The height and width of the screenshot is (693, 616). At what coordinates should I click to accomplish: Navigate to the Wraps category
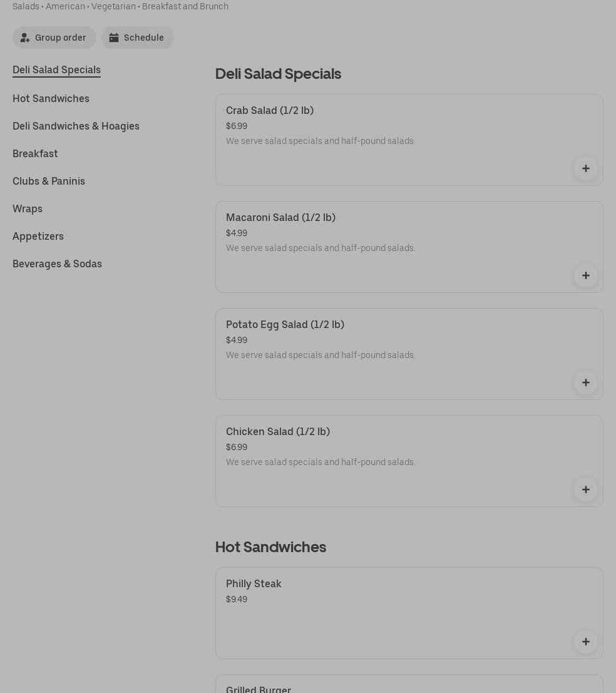pyautogui.click(x=28, y=209)
